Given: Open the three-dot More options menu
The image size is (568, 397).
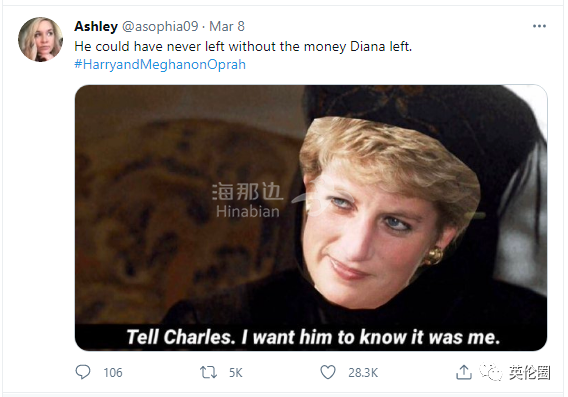Looking at the screenshot, I should pos(539,26).
